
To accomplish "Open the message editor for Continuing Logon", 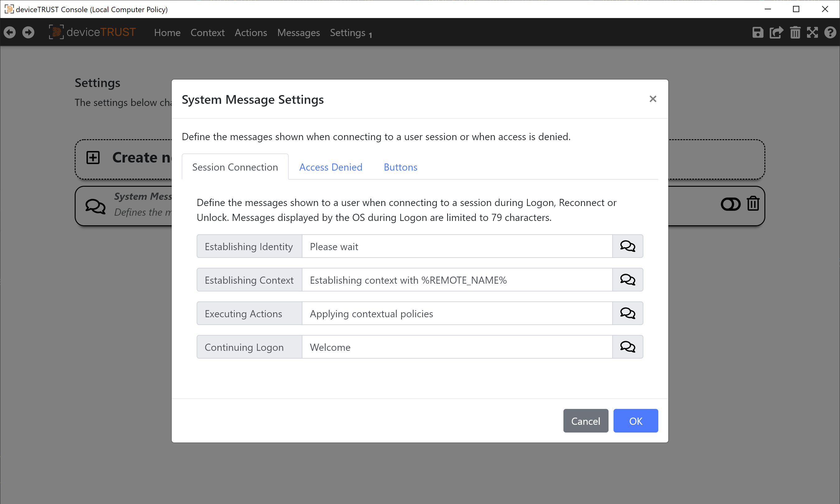I will point(627,346).
